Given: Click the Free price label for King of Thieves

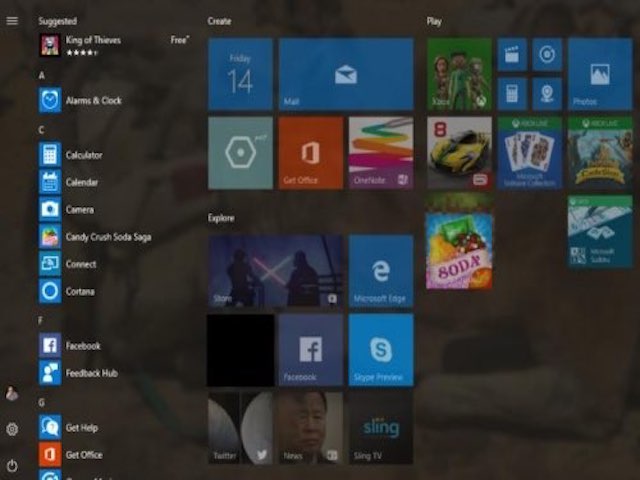Looking at the screenshot, I should (x=180, y=40).
